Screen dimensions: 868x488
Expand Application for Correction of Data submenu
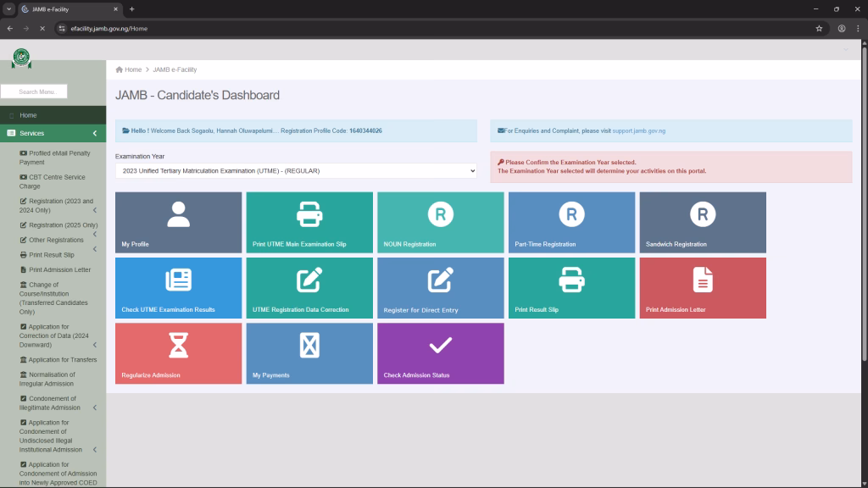[94, 345]
